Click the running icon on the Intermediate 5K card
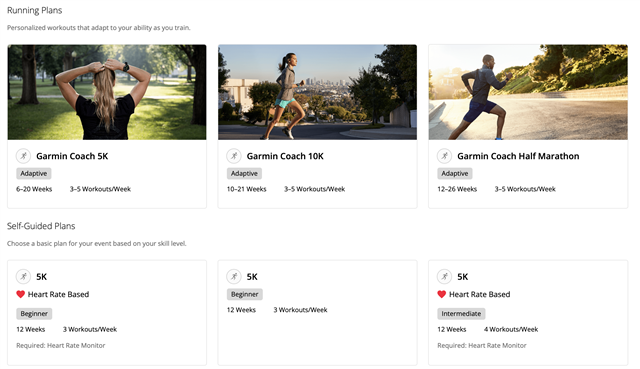 tap(444, 277)
